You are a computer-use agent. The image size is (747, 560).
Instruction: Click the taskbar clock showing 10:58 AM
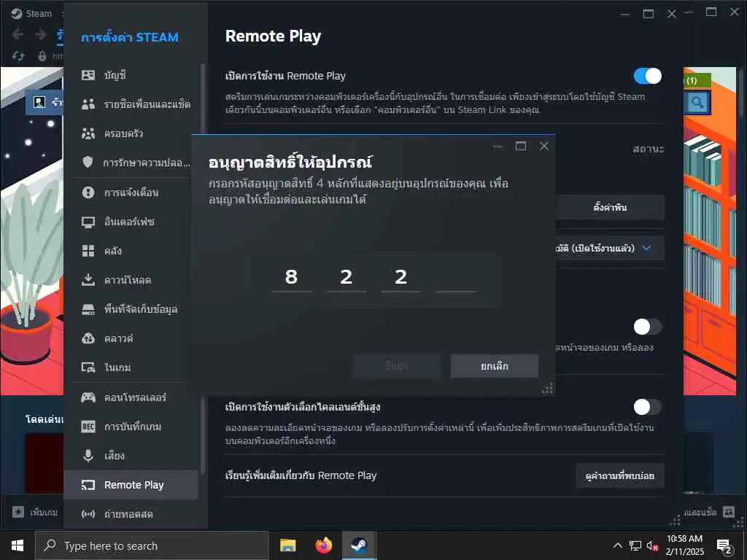(684, 545)
